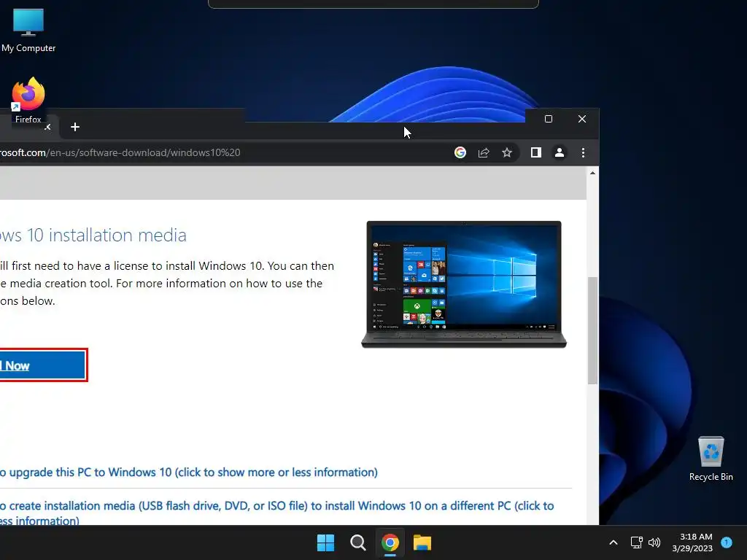Screen dimensions: 747x560
Task: Open the notification badge in the taskbar
Action: pos(727,542)
